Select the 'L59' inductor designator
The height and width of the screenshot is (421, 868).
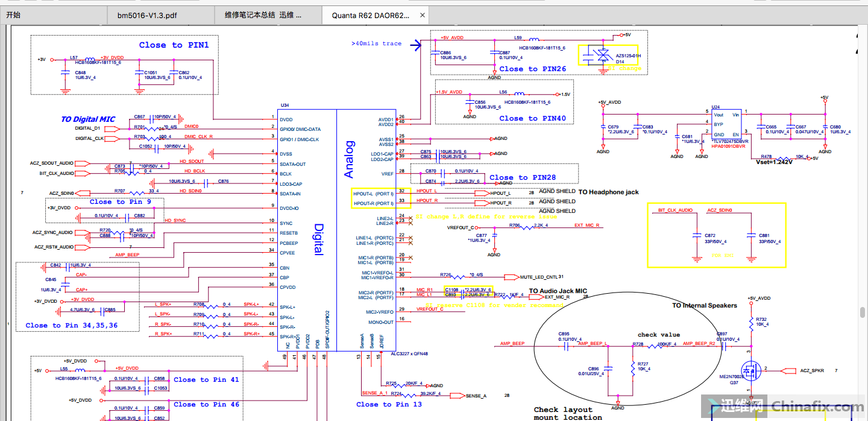(x=518, y=38)
